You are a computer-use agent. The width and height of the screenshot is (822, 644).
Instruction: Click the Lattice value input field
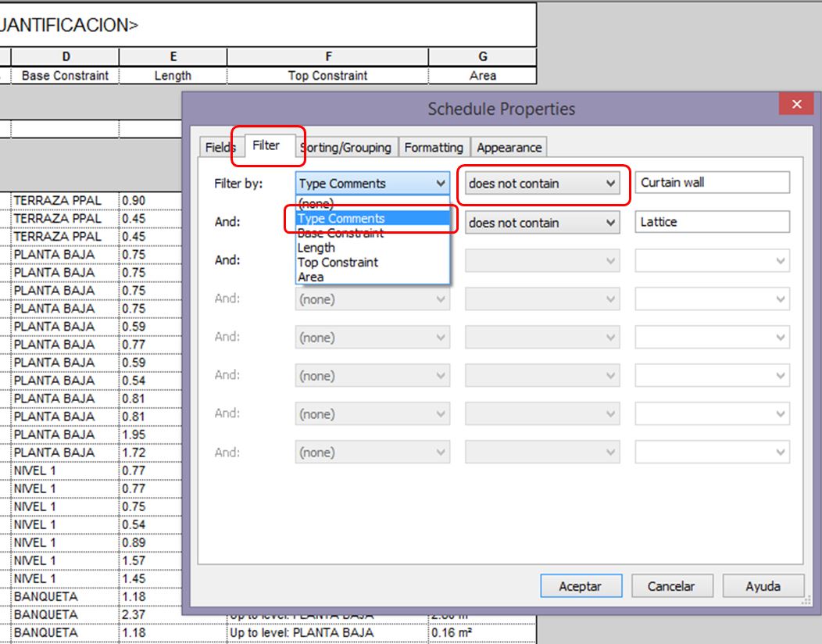712,222
